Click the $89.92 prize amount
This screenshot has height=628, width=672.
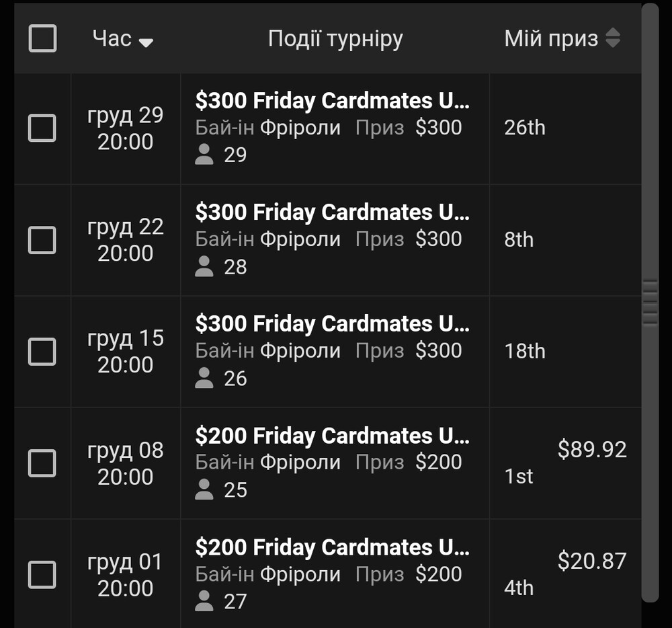tap(592, 449)
